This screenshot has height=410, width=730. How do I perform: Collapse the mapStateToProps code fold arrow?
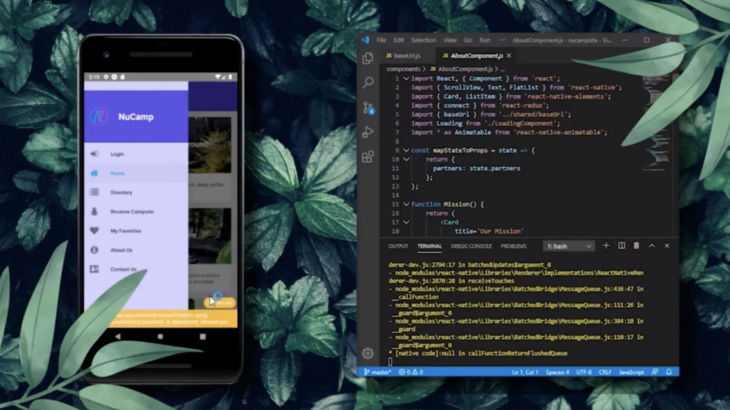pyautogui.click(x=405, y=150)
